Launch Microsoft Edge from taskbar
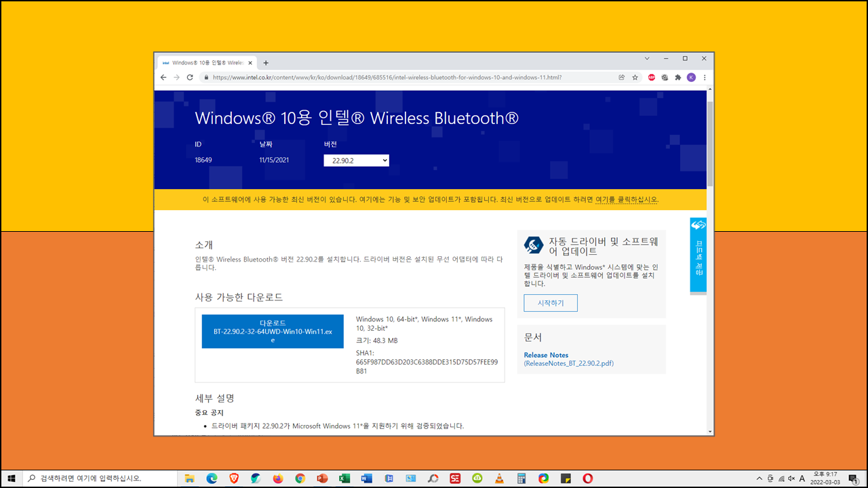868x488 pixels. (212, 479)
